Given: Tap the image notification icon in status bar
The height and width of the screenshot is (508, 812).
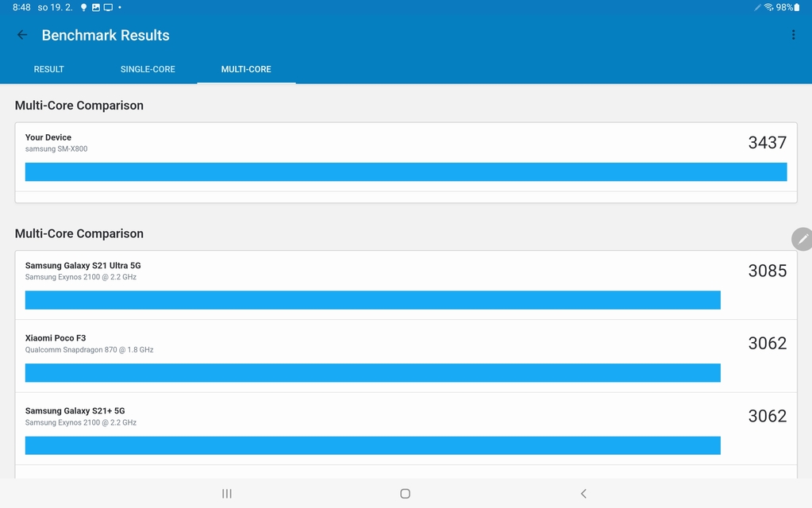Looking at the screenshot, I should click(x=96, y=7).
